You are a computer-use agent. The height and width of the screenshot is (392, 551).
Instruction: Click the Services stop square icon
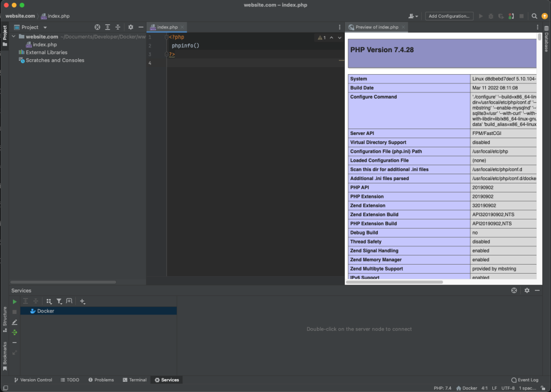[15, 312]
